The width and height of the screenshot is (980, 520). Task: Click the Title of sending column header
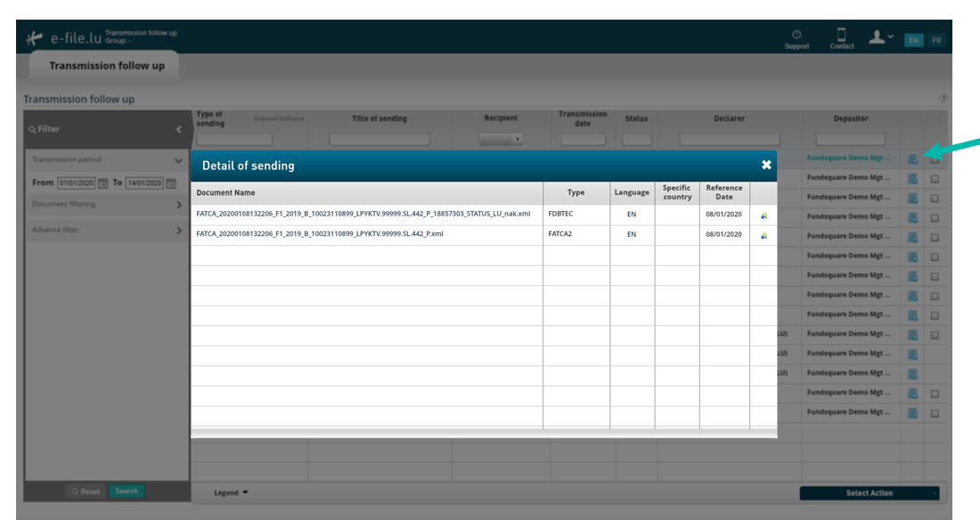380,118
